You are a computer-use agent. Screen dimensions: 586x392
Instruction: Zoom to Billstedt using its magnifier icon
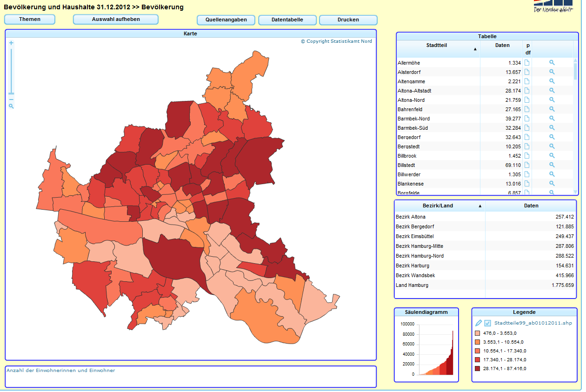(x=552, y=165)
